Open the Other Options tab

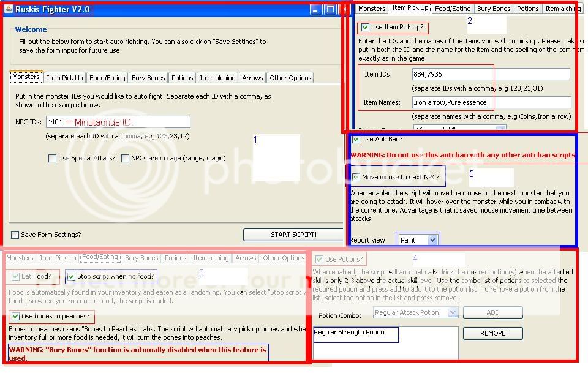pos(290,78)
